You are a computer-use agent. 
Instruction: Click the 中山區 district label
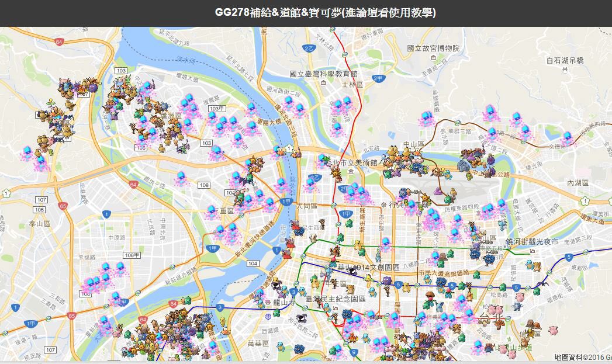coord(413,144)
